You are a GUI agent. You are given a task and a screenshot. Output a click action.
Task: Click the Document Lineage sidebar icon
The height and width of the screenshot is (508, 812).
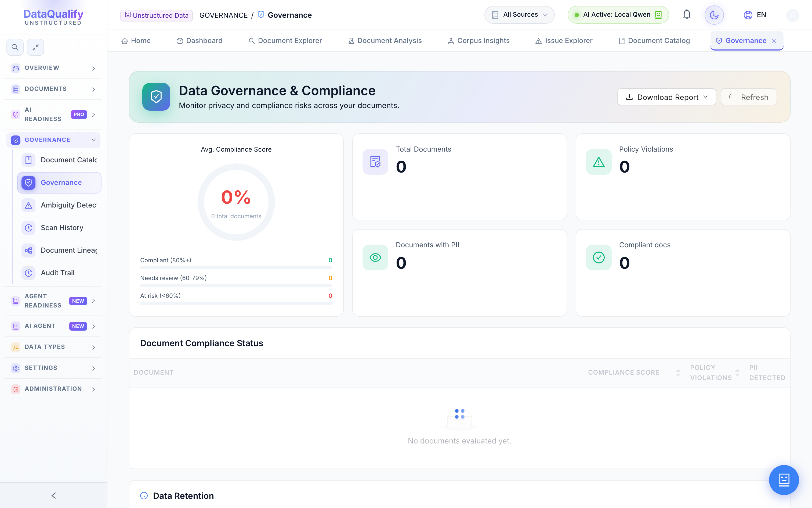(28, 250)
